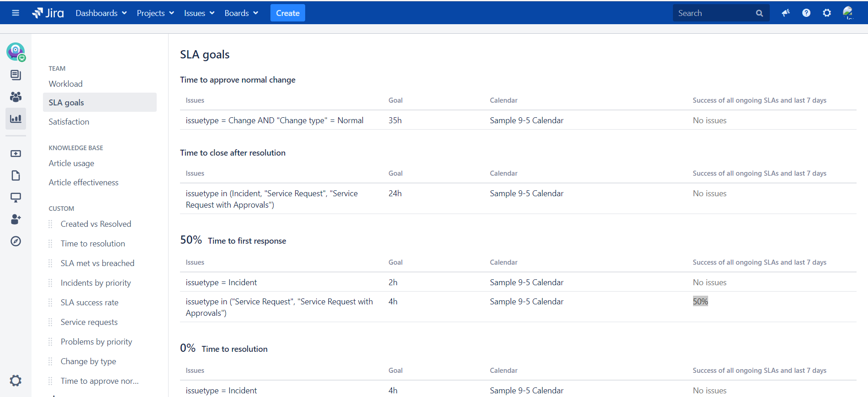Screen dimensions: 868x397
Task: Open the Workload report
Action: click(66, 84)
